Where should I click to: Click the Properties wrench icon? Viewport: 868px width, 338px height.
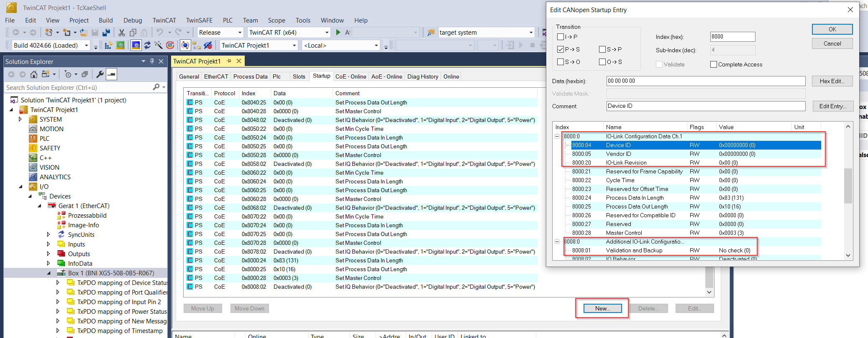coord(100,74)
